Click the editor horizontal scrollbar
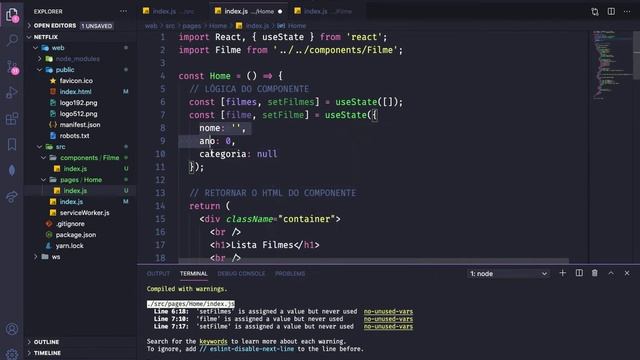Screen dimensions: 640x360 373,260
